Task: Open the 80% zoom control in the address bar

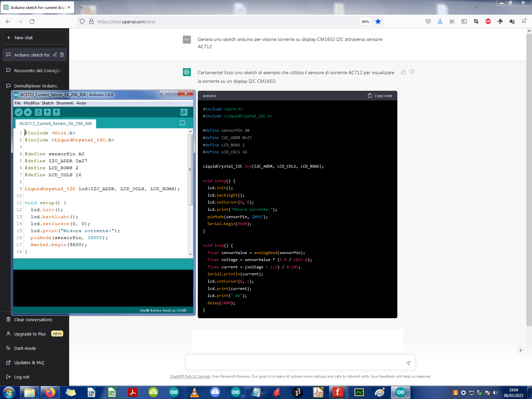Action: tap(365, 21)
